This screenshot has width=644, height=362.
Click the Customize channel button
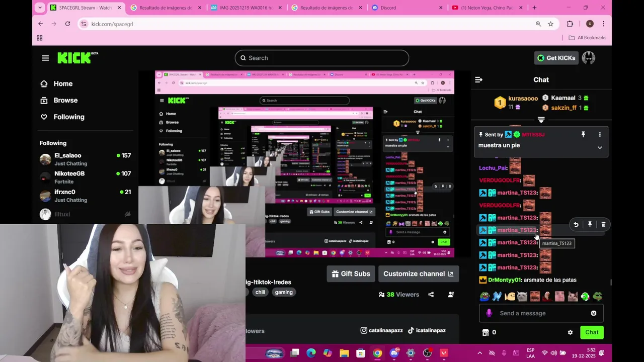tap(418, 274)
